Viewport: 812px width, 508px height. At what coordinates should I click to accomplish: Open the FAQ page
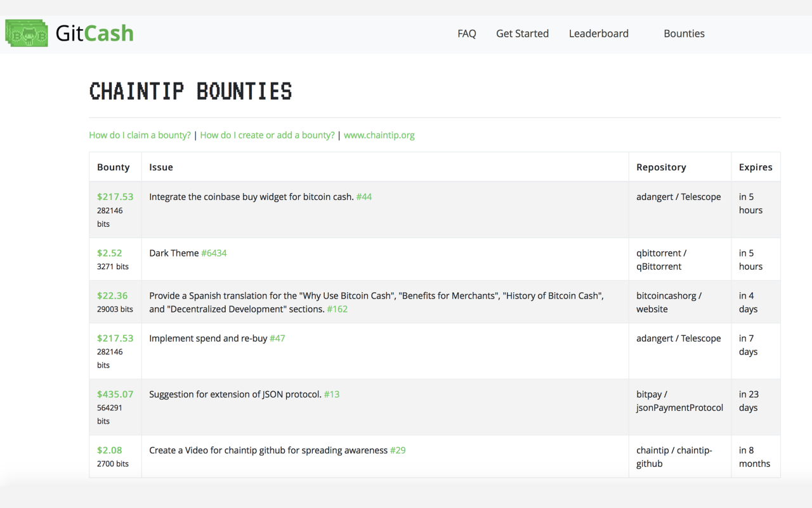[466, 33]
